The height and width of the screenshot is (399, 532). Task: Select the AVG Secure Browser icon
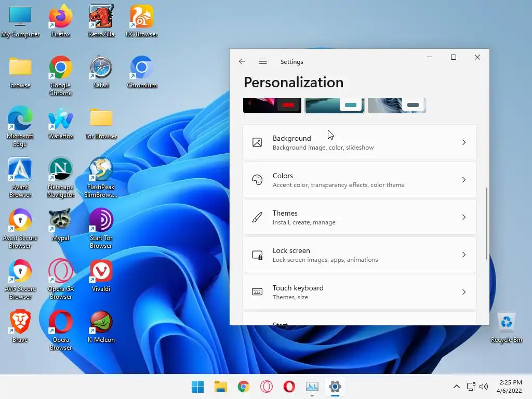tap(20, 279)
